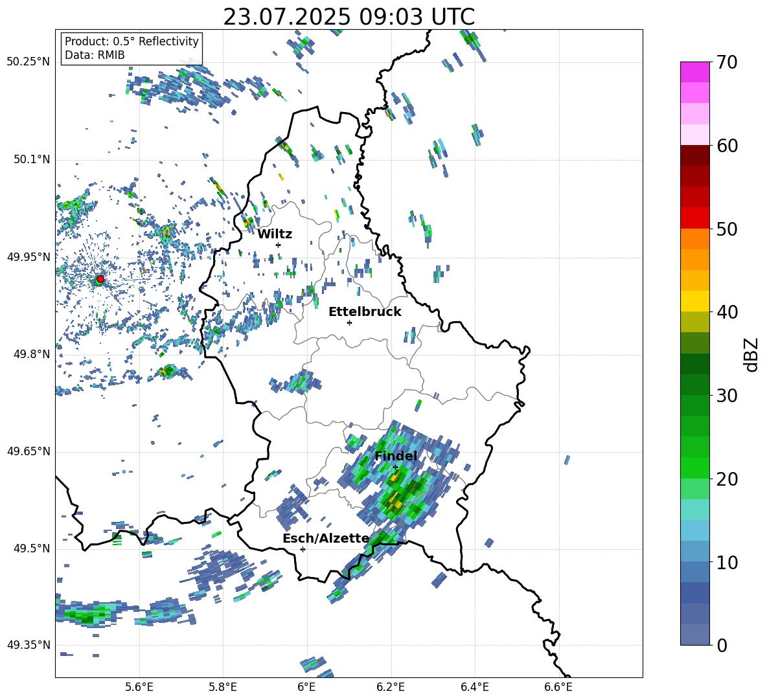
Task: Click the colorbar tick label 0
Action: [722, 645]
